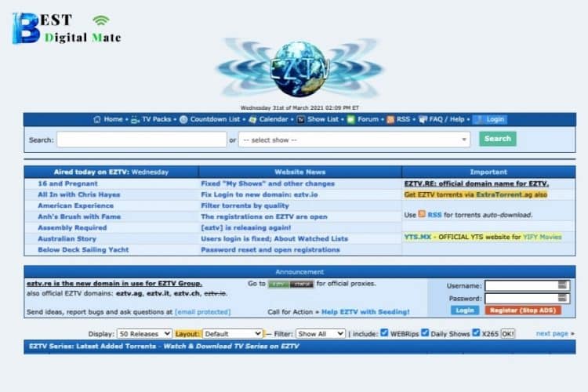The height and width of the screenshot is (392, 588).
Task: Click the orange RSS icon in navbar
Action: (390, 120)
